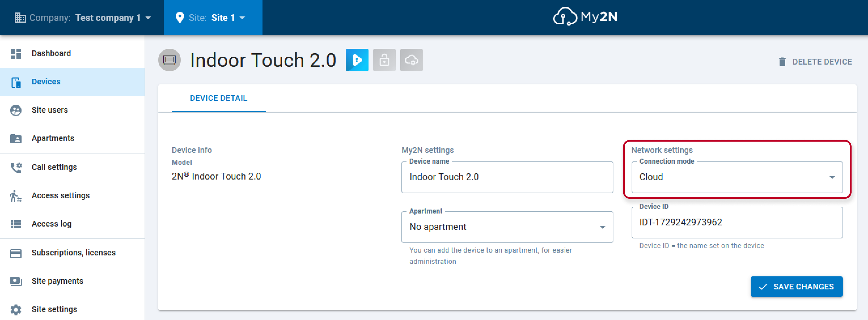Image resolution: width=868 pixels, height=320 pixels.
Task: Click the model text 2N Indoor Touch 2.0
Action: [216, 176]
